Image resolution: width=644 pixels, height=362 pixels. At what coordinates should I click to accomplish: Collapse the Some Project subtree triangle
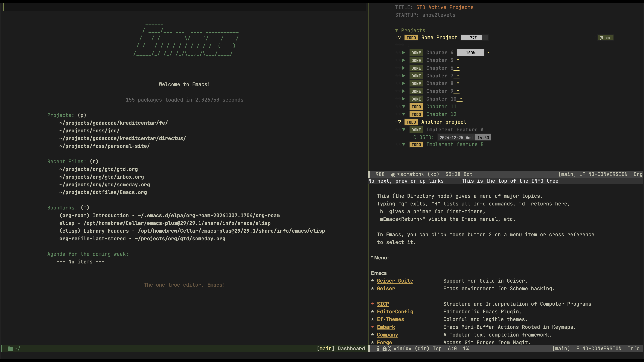[399, 38]
